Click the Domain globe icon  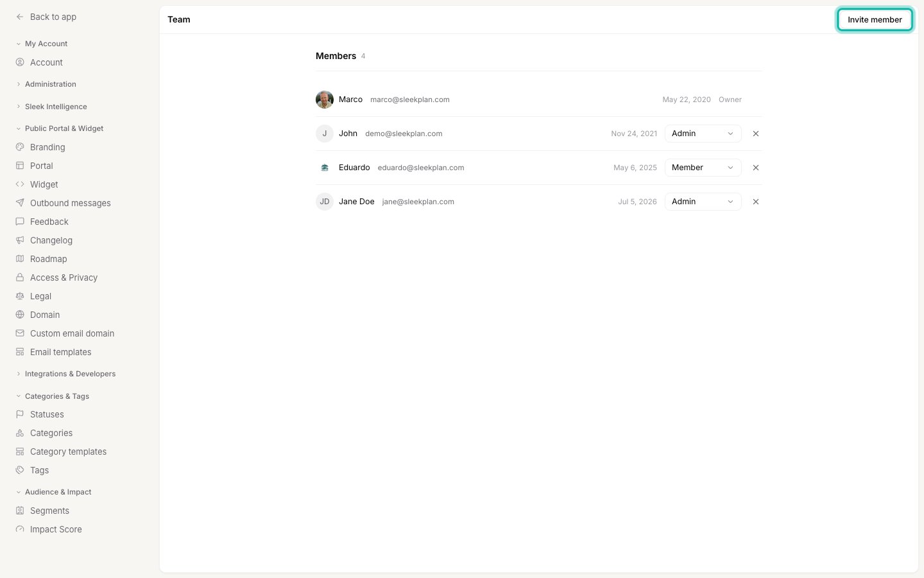20,315
